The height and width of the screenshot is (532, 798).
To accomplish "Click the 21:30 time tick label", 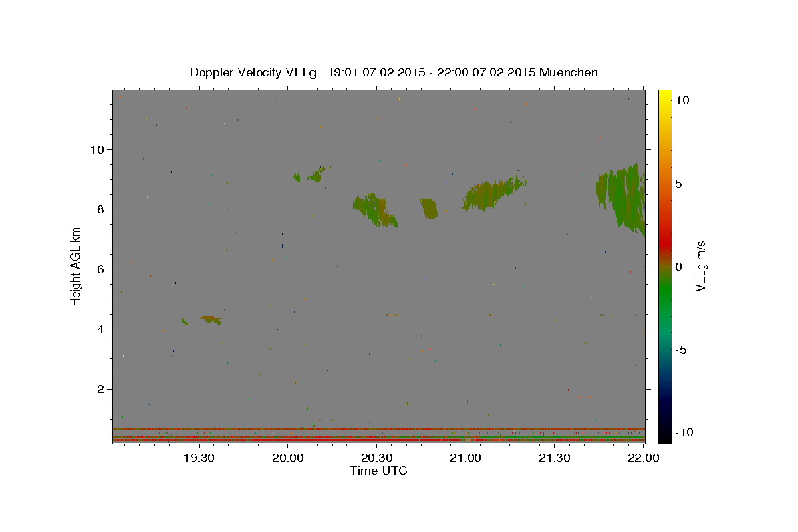I will tap(555, 458).
